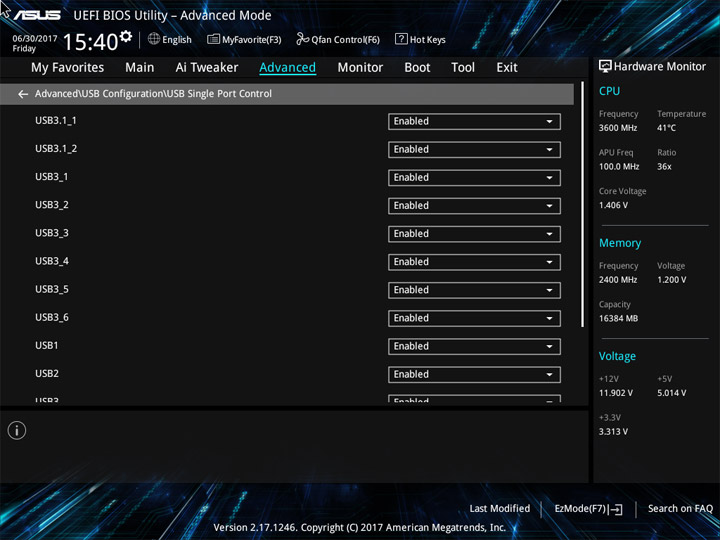Click the globe language icon
Image resolution: width=720 pixels, height=540 pixels.
pyautogui.click(x=154, y=39)
